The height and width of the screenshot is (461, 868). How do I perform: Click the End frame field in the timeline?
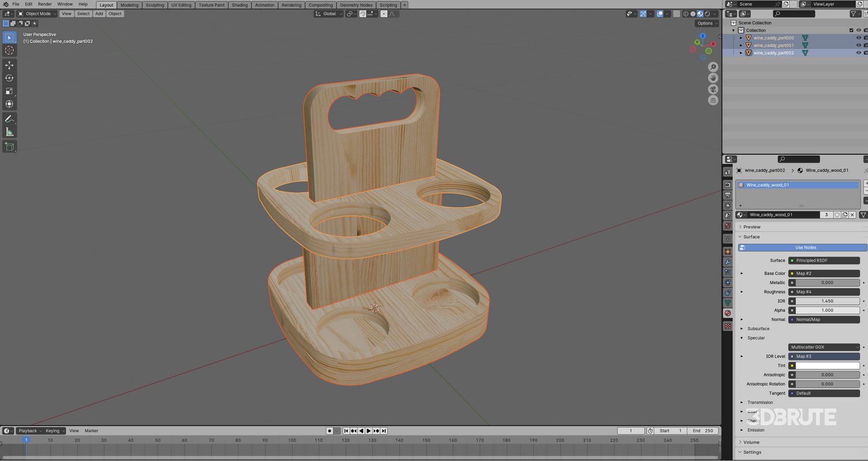[703, 430]
